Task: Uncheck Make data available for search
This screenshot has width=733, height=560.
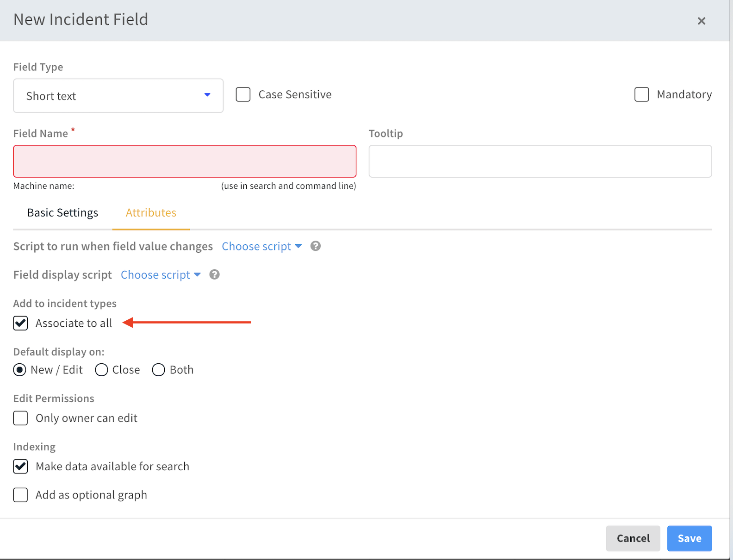Action: click(21, 466)
